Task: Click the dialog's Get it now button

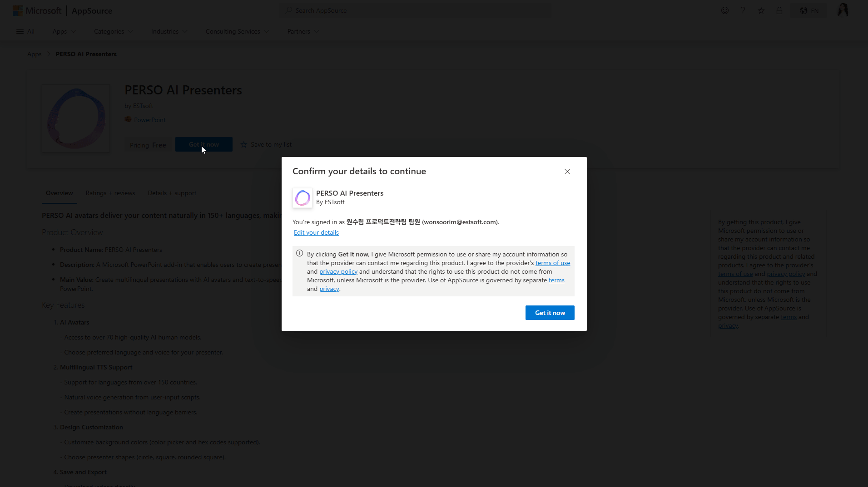Action: (550, 313)
